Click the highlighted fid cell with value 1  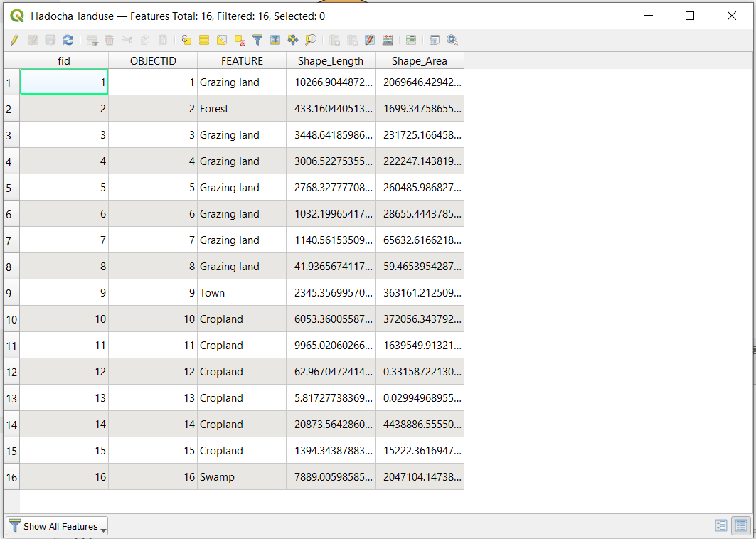click(x=64, y=82)
